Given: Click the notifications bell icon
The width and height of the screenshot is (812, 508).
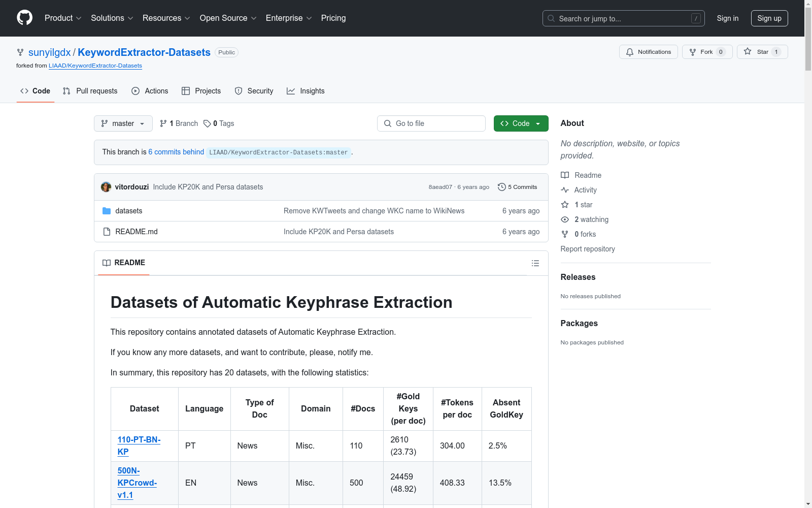Looking at the screenshot, I should tap(630, 52).
